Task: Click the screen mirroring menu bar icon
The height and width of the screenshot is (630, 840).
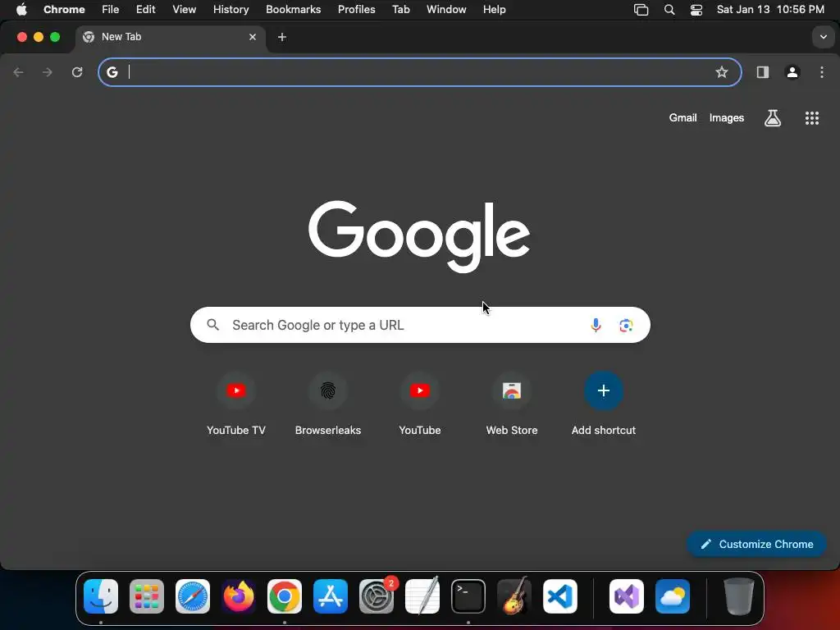Action: (641, 10)
